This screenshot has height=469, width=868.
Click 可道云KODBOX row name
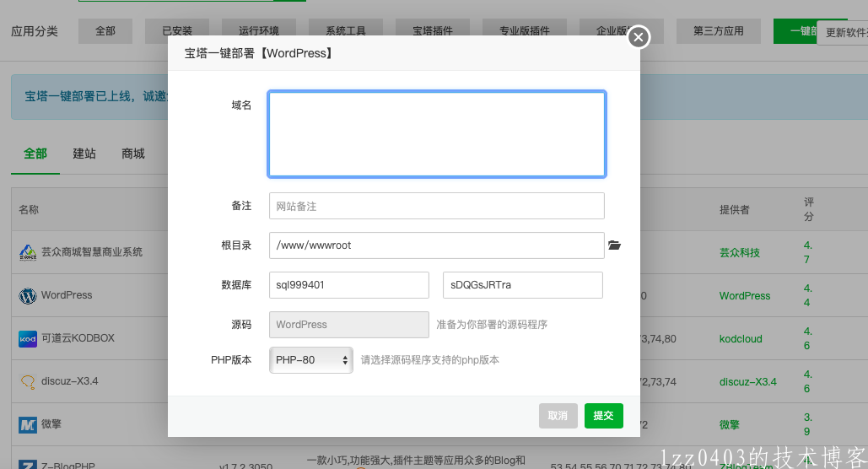pos(78,338)
